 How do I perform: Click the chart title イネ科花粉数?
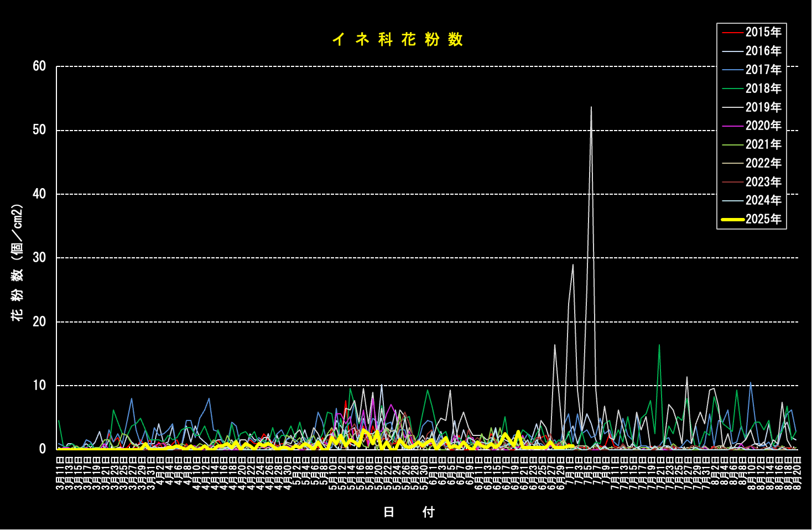click(397, 39)
